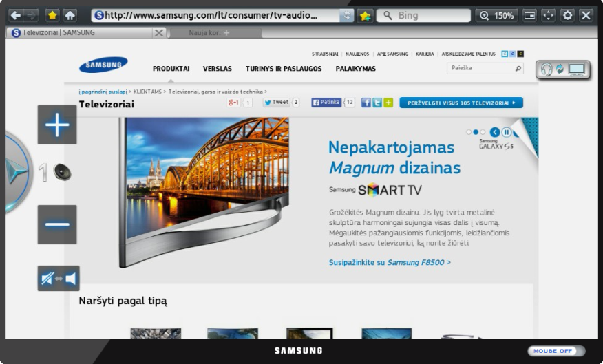This screenshot has height=364, width=603.
Task: Go back with the browser back arrow
Action: [x=15, y=15]
